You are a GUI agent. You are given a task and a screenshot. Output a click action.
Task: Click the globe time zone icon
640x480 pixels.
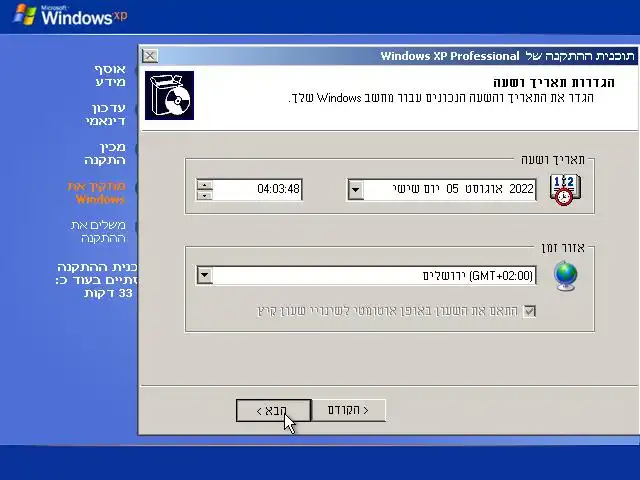click(566, 276)
